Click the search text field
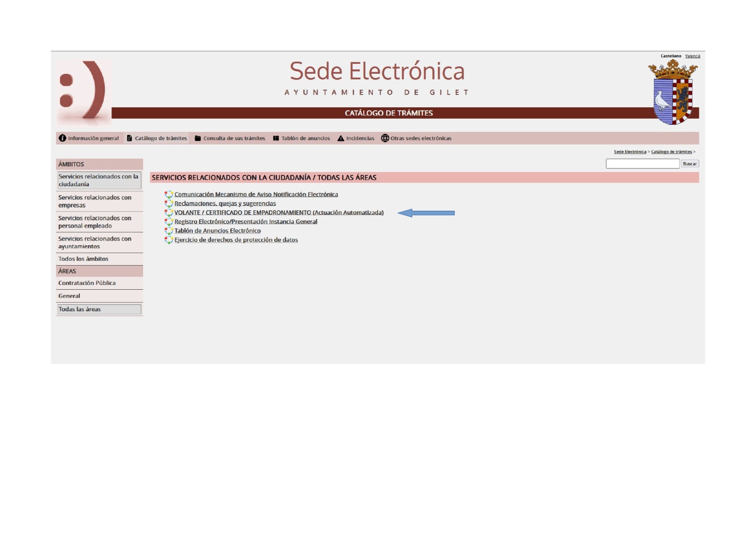Viewport: 756px width, 535px height. tap(642, 164)
